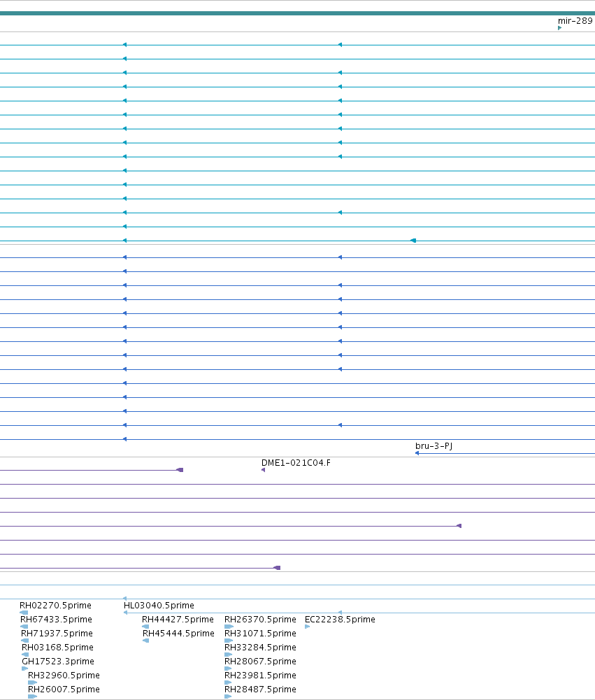Click the RH33284.5prime EST label
Viewport: 595px width, 700px height.
coord(260,648)
